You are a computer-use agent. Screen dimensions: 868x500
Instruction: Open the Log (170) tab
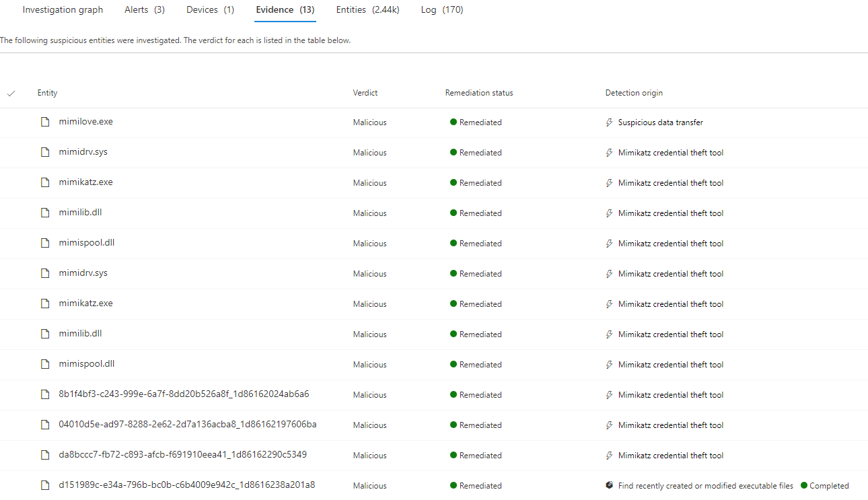click(x=442, y=10)
